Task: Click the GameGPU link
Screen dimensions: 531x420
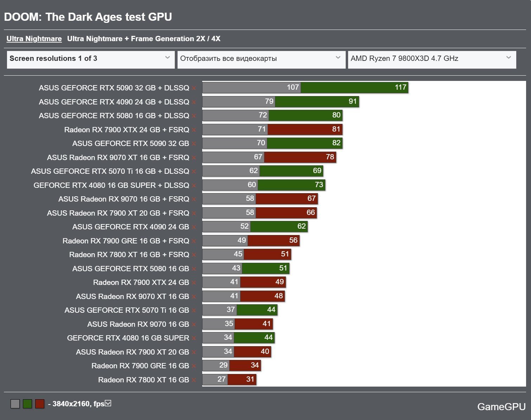Action: click(x=501, y=407)
